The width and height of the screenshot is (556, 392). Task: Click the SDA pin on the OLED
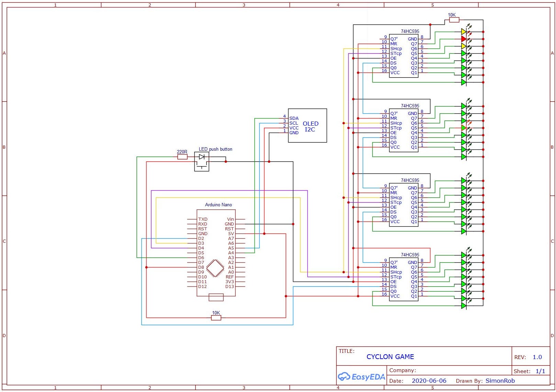294,118
